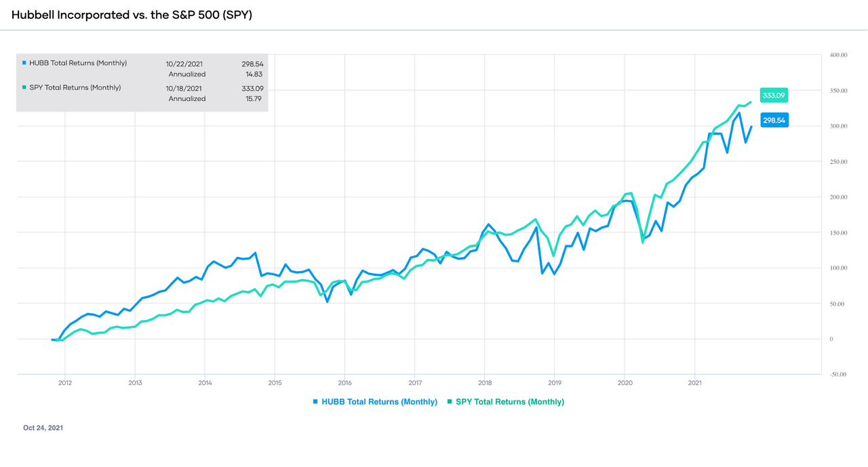Click the annualized value 14.83
Image resolution: width=868 pixels, height=467 pixels.
tap(255, 75)
